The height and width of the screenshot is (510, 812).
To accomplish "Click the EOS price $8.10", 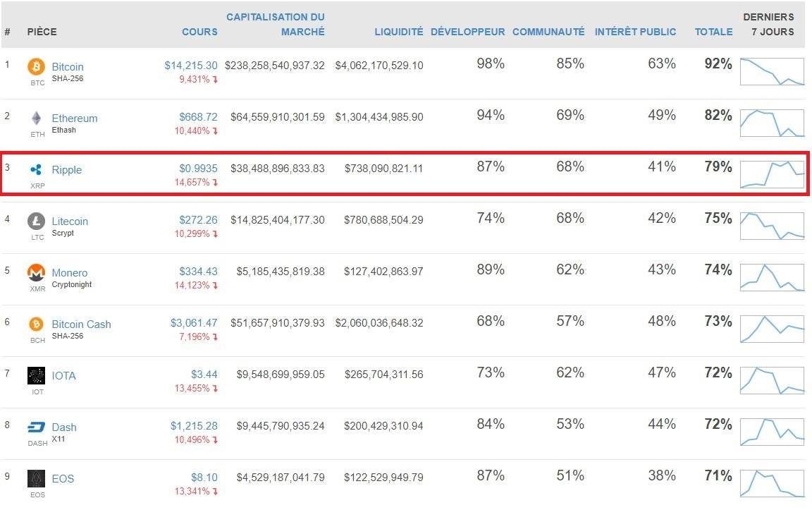I will pyautogui.click(x=204, y=478).
